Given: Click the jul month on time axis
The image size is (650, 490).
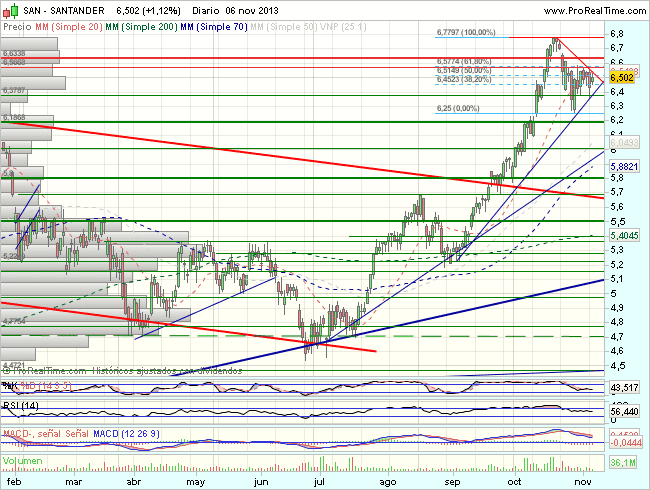Looking at the screenshot, I should click(x=319, y=482).
